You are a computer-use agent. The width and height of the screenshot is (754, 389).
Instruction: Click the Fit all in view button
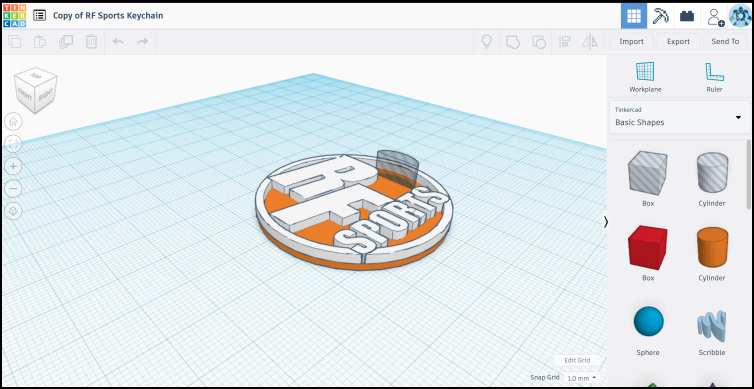13,143
